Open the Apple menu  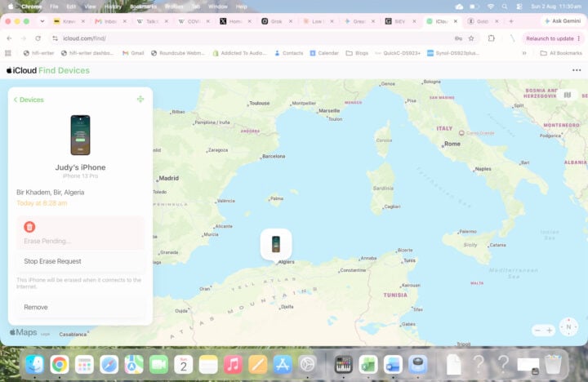(11, 7)
